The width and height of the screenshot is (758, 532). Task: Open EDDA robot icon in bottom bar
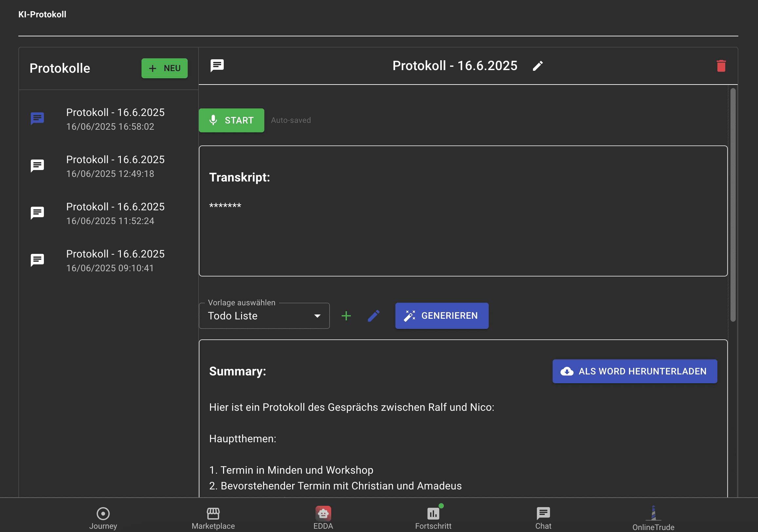[323, 514]
